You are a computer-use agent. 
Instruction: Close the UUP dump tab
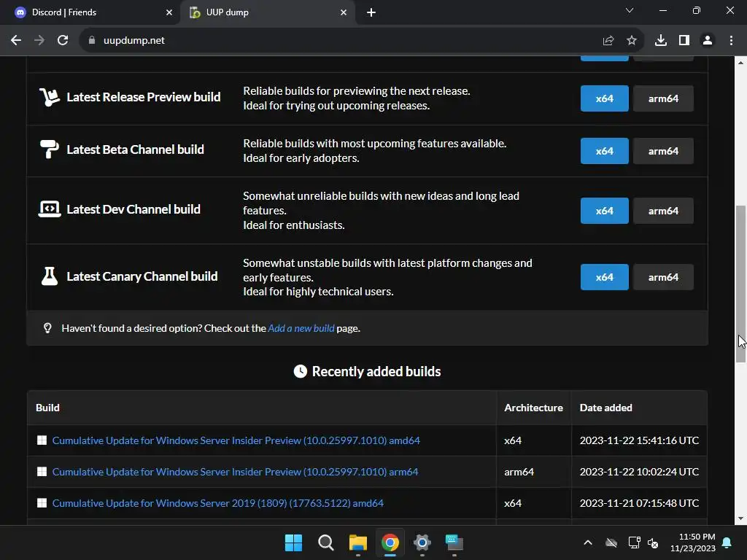(344, 12)
